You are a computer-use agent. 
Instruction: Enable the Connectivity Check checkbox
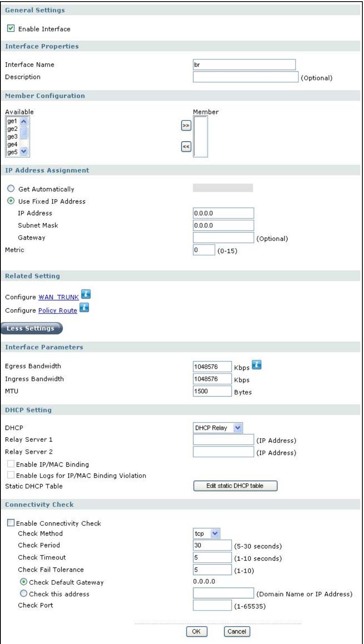click(11, 523)
